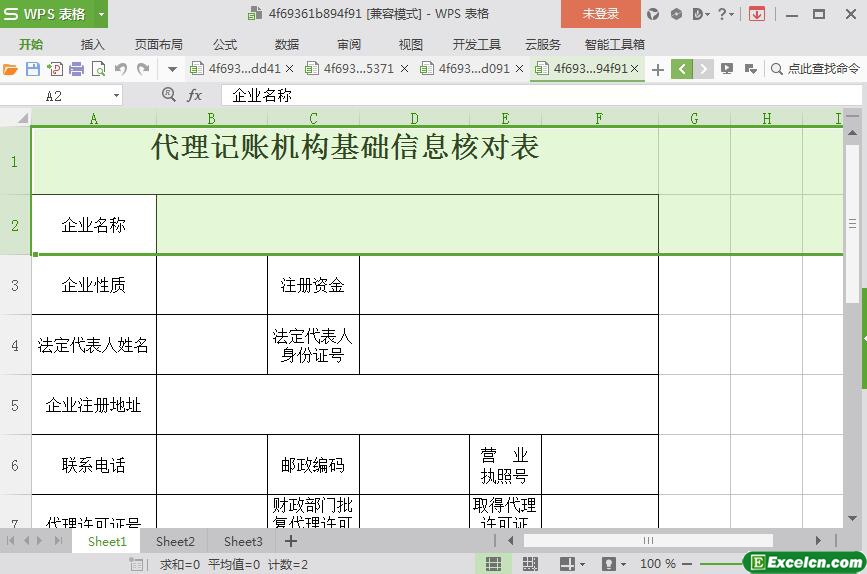Viewport: 867px width, 574px height.
Task: Switch to normal view in status bar
Action: click(493, 564)
